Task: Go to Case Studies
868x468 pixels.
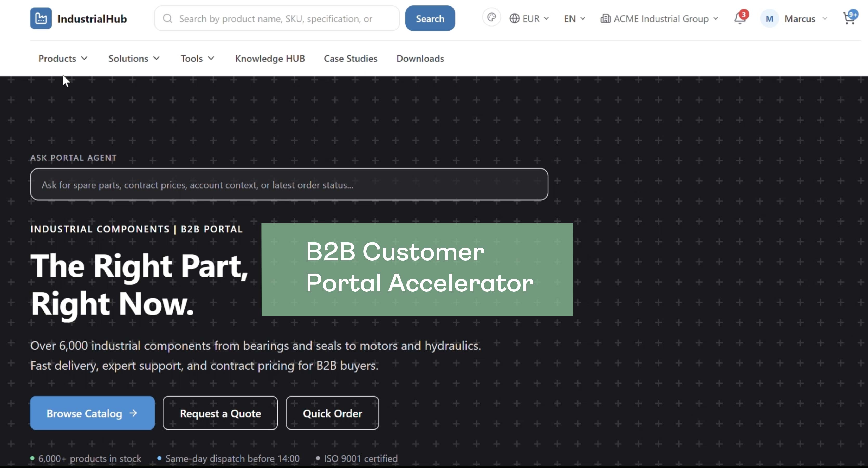Action: click(x=351, y=58)
